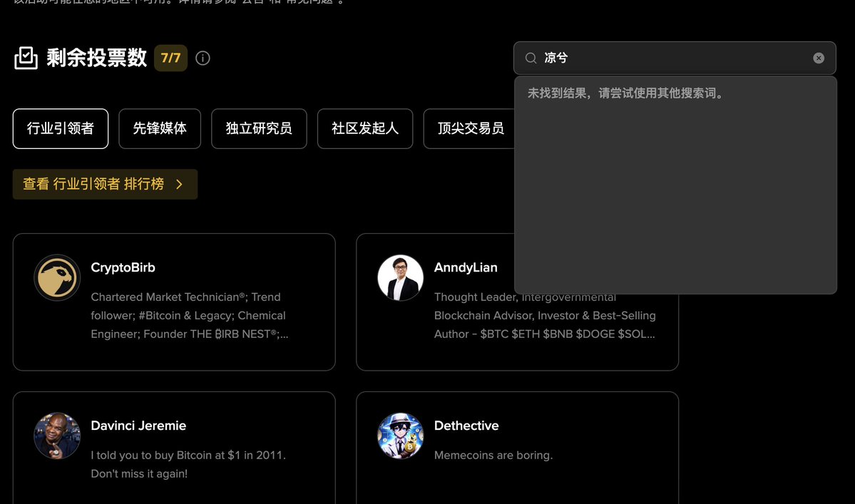Click text 'Memecoins are boring.'
The width and height of the screenshot is (855, 504).
click(493, 455)
